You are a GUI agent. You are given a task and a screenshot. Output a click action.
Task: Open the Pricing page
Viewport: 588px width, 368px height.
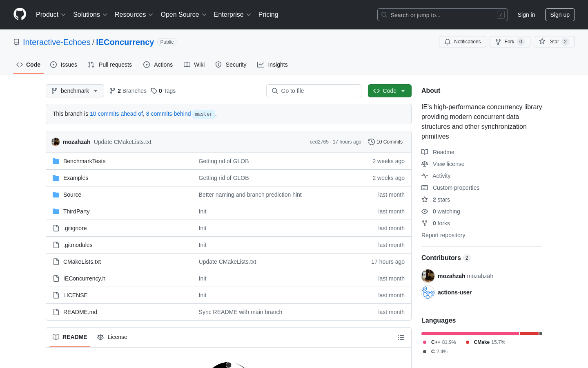point(268,15)
